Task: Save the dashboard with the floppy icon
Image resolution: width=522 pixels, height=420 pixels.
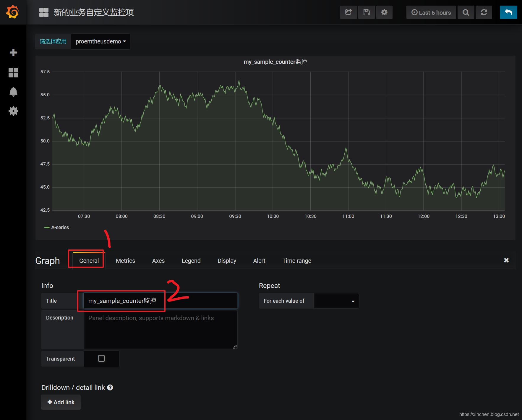Action: [x=367, y=12]
